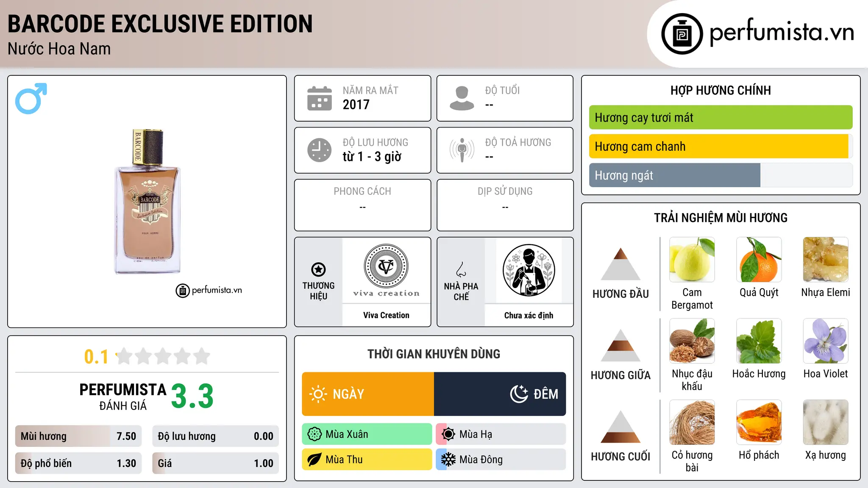Click the star badge icon above Thương hiệu
Screen dimensions: 868x488
click(318, 269)
